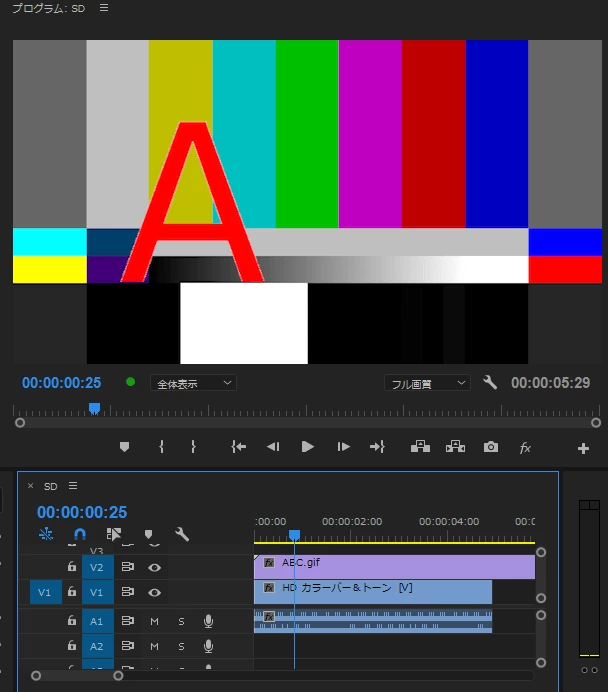This screenshot has width=608, height=692.
Task: Toggle global FX mute
Action: coord(525,448)
